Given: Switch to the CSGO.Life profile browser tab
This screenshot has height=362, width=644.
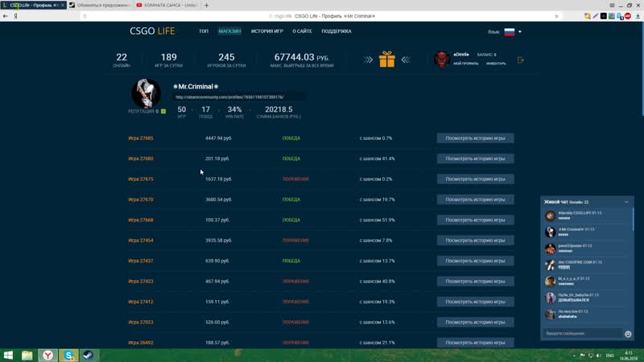Looking at the screenshot, I should pyautogui.click(x=32, y=5).
